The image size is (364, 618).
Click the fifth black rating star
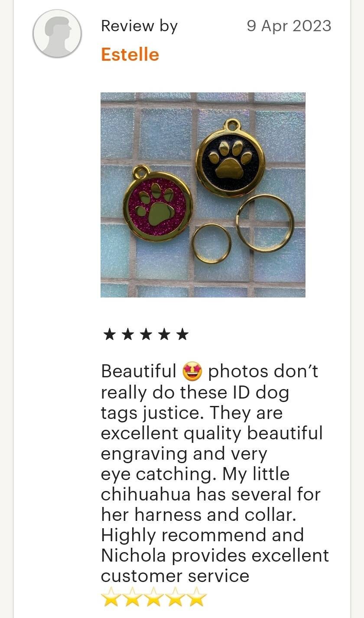point(182,334)
